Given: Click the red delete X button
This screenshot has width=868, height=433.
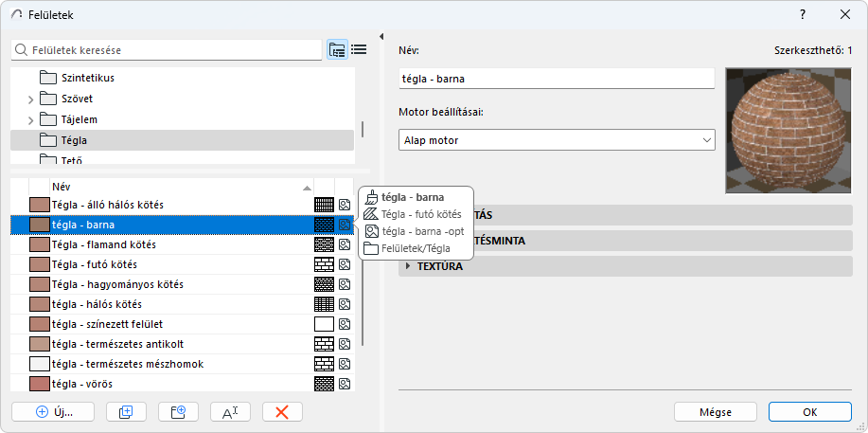Looking at the screenshot, I should [x=281, y=411].
